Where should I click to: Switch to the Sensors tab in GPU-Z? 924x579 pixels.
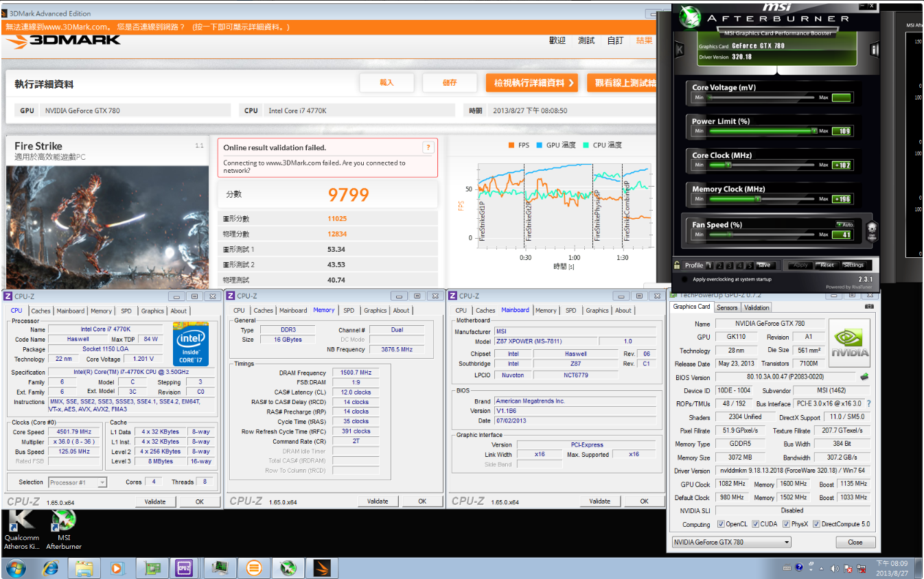coord(727,307)
